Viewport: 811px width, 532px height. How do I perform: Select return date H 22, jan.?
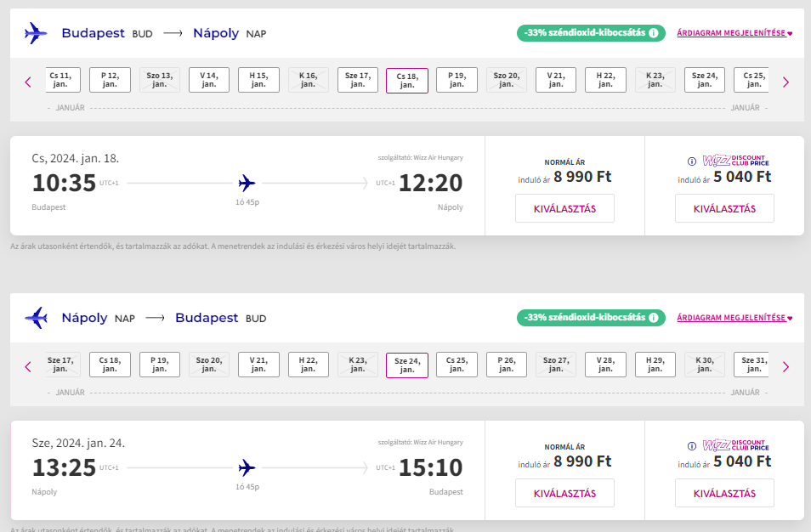[x=309, y=365]
